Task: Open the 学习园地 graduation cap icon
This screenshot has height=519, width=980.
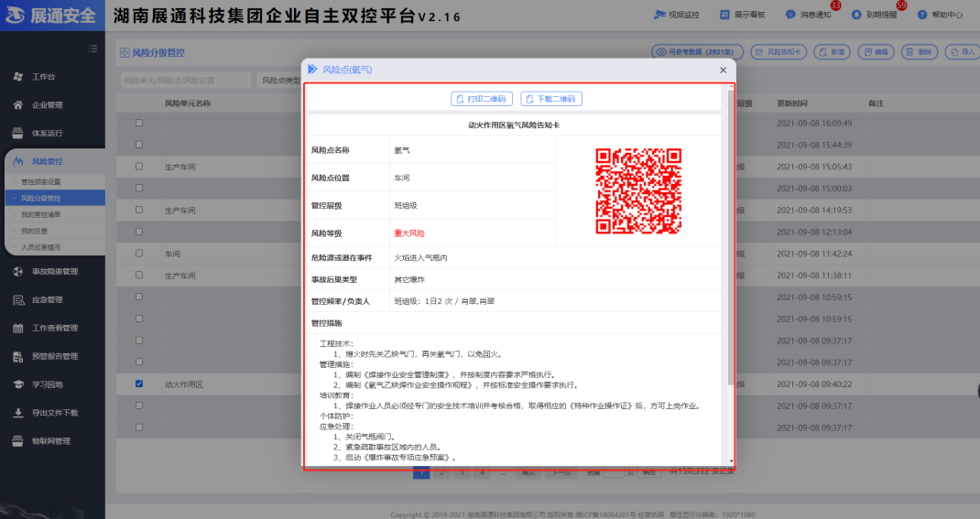Action: [18, 384]
